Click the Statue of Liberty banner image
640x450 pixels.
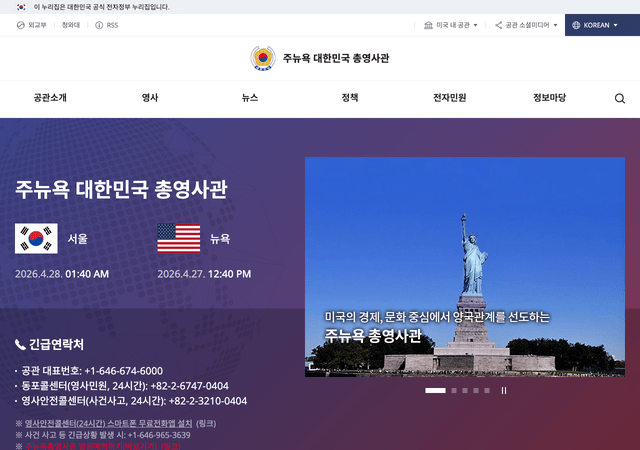coord(465,267)
